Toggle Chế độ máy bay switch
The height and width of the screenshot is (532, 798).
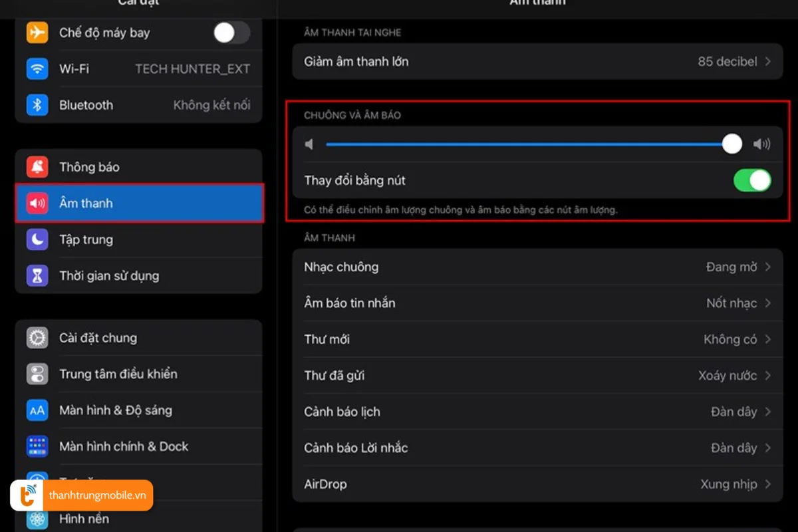[x=231, y=32]
